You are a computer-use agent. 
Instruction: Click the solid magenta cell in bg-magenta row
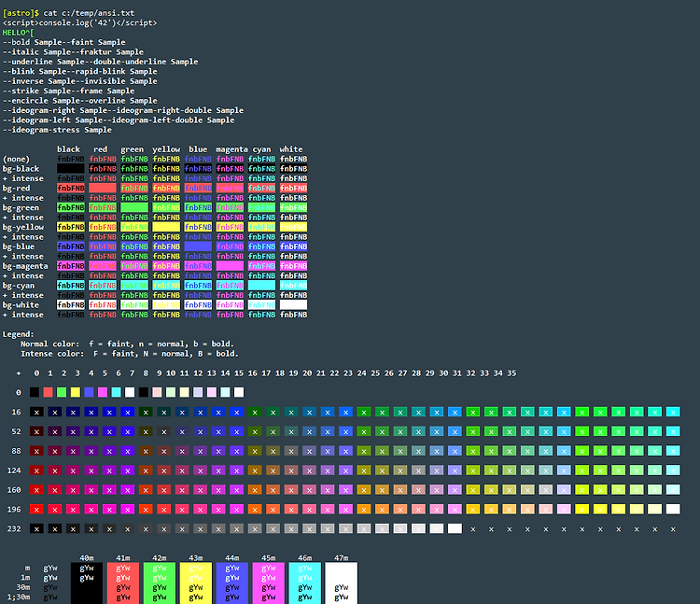pyautogui.click(x=230, y=266)
